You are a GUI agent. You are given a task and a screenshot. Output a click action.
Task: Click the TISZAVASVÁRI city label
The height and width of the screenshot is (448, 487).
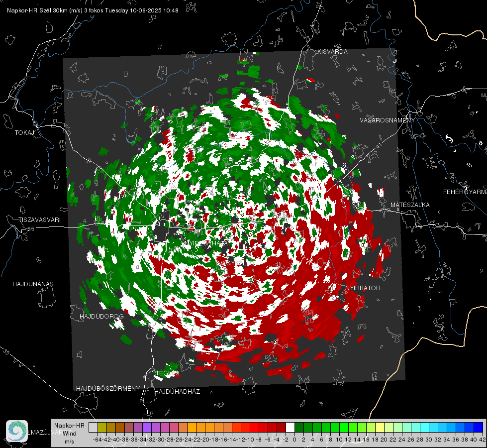39,220
